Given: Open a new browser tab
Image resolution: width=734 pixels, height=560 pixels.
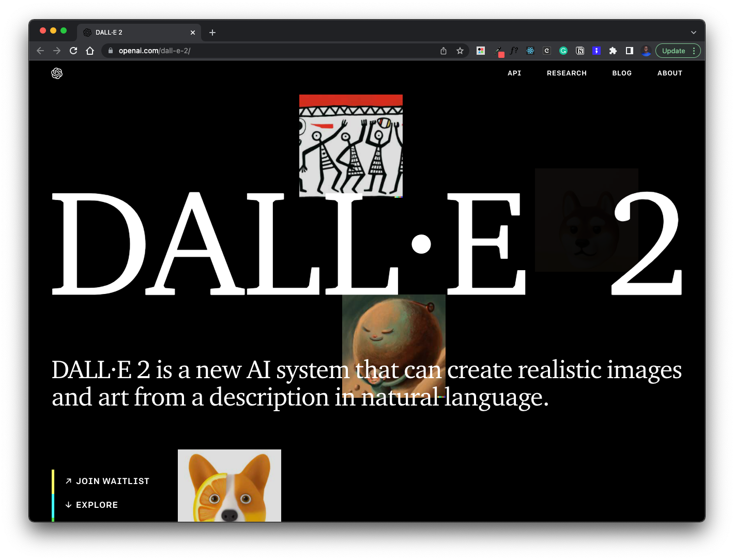Looking at the screenshot, I should 212,33.
